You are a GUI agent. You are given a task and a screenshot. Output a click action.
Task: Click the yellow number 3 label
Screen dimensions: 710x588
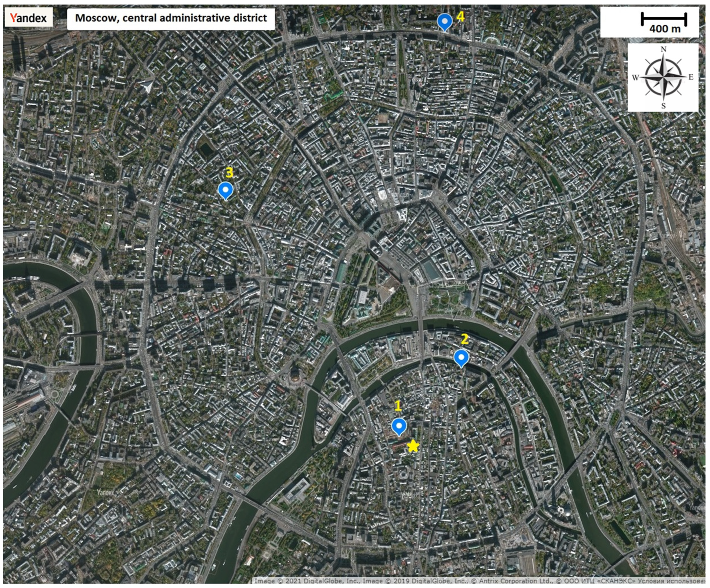(229, 173)
